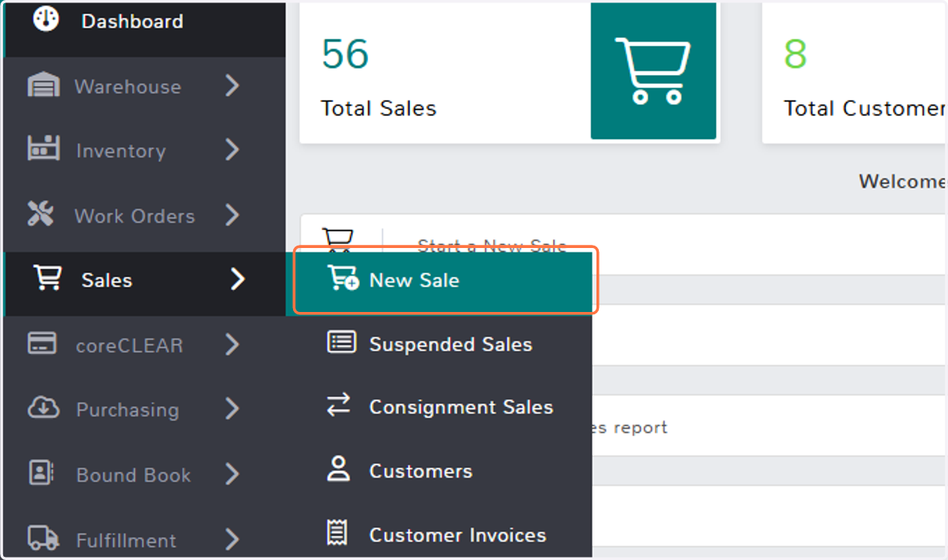This screenshot has height=560, width=948.
Task: Open the Fulfillment menu item
Action: [x=145, y=540]
